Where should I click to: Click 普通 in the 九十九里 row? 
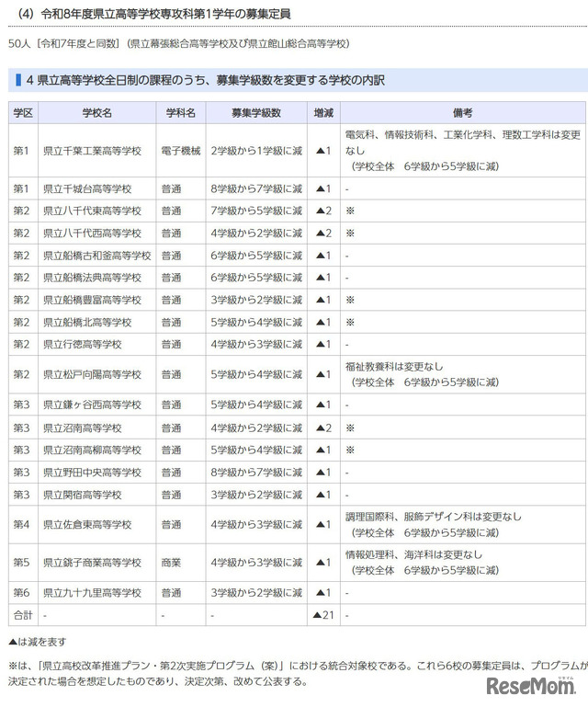pos(171,592)
